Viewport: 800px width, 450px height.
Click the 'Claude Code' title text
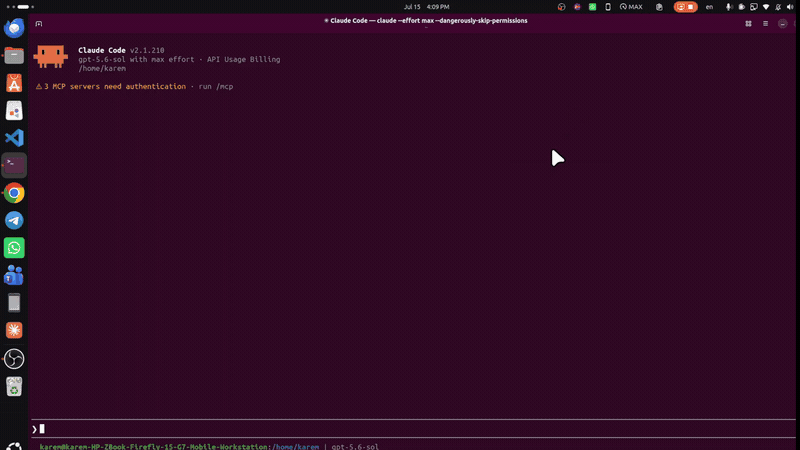[102, 50]
